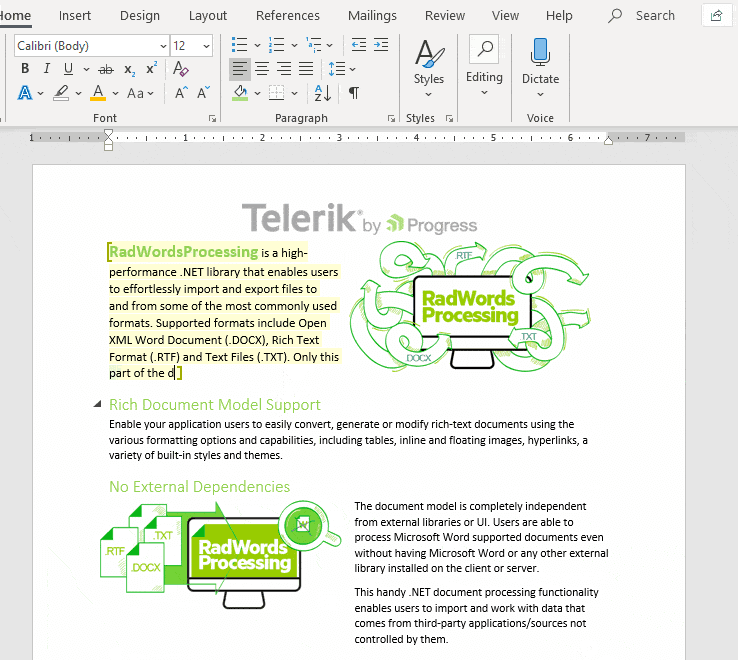This screenshot has height=660, width=738.
Task: Click the Search magnifier icon
Action: tap(615, 16)
